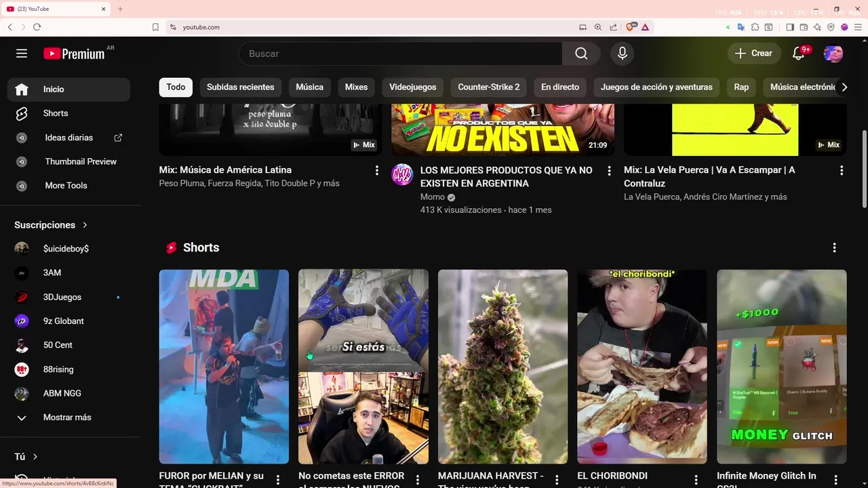This screenshot has height=488, width=868.
Task: Select the Mixes filter chip
Action: coord(356,87)
